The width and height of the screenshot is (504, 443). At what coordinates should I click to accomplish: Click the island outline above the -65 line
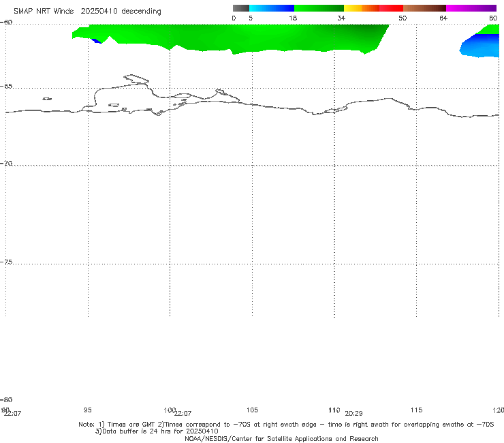coord(136,79)
